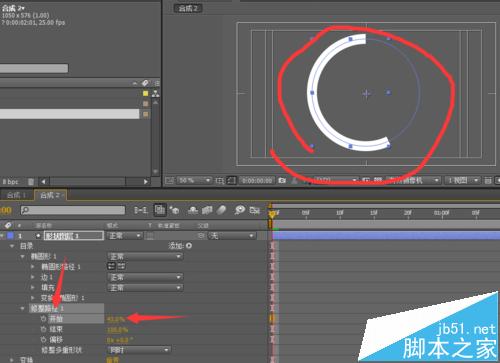Screen dimensions: 500x363
Task: Expand the 边 1 stroke property
Action: pos(33,277)
